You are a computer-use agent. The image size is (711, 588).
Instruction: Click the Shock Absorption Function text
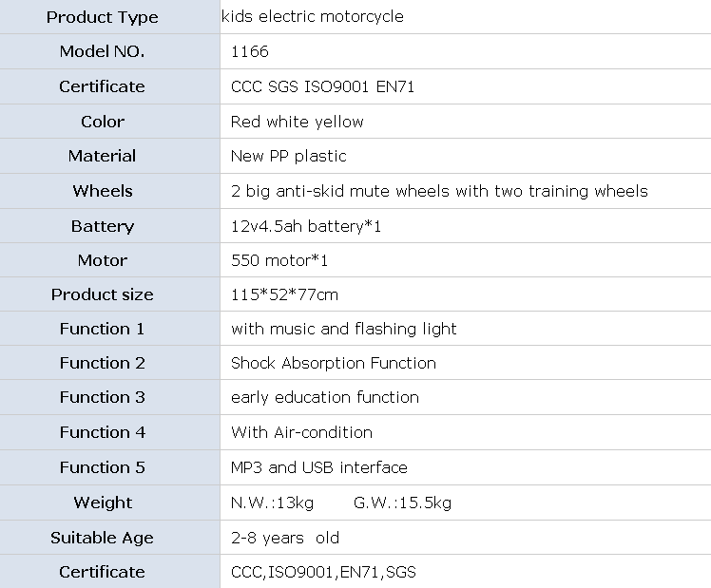333,363
